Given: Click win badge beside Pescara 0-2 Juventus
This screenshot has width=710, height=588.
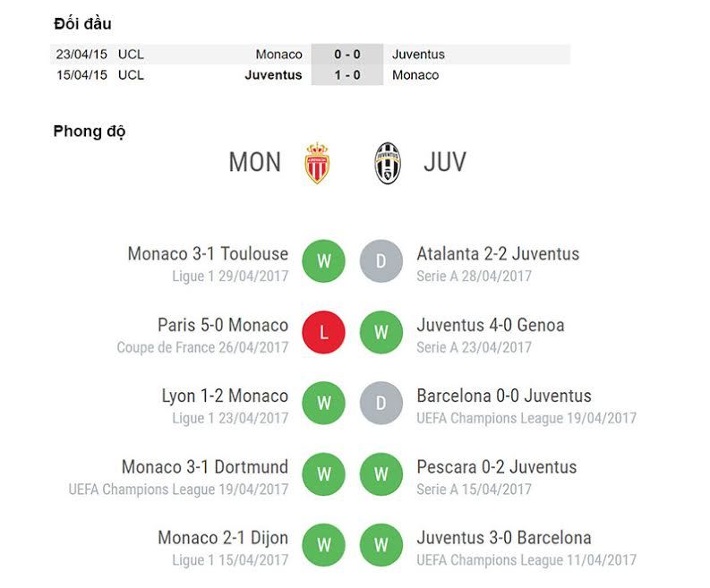Looking at the screenshot, I should [381, 474].
